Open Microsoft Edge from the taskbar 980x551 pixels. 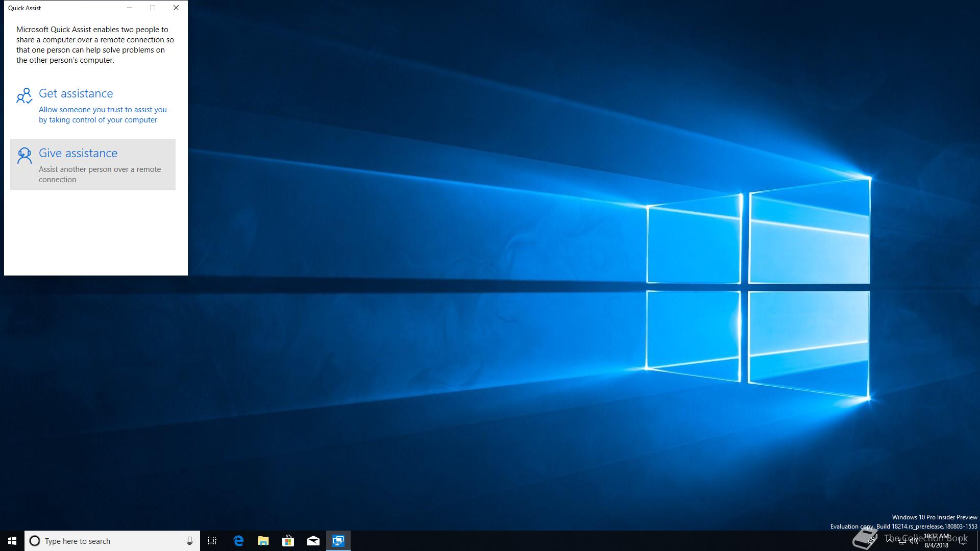[x=238, y=541]
